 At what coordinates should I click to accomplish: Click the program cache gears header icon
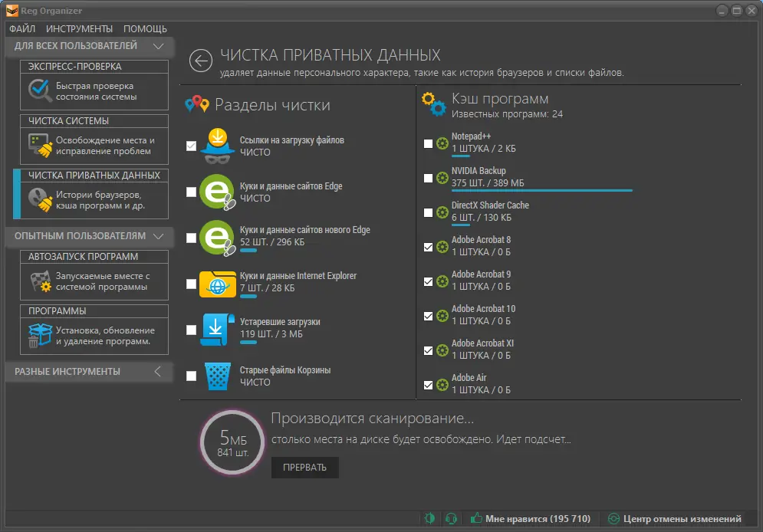click(433, 104)
